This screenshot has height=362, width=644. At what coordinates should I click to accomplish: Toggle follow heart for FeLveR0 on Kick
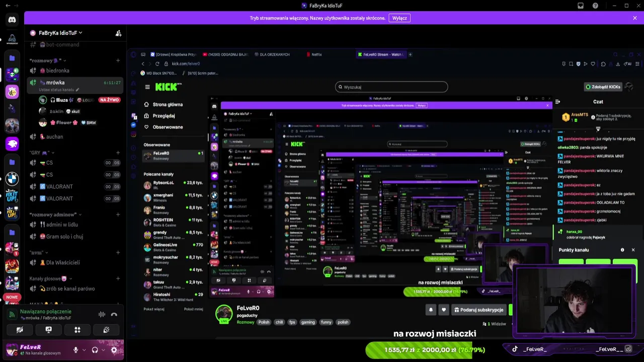click(444, 310)
